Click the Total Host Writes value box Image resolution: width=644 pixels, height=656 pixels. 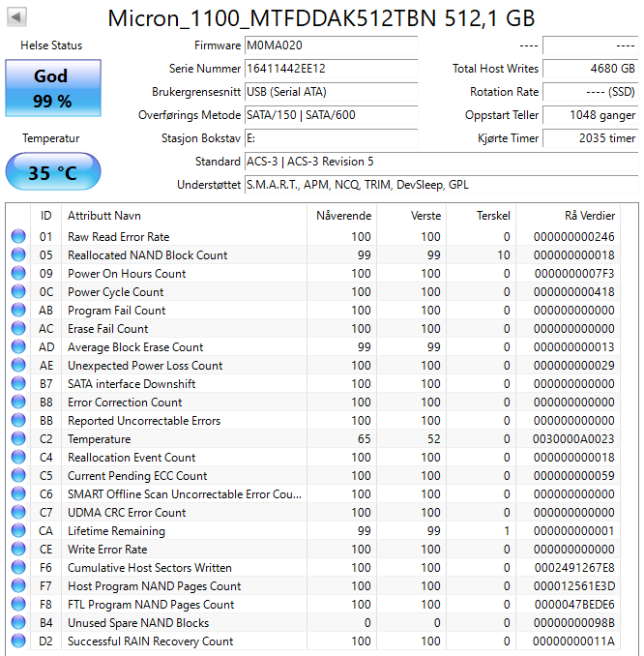[x=590, y=69]
